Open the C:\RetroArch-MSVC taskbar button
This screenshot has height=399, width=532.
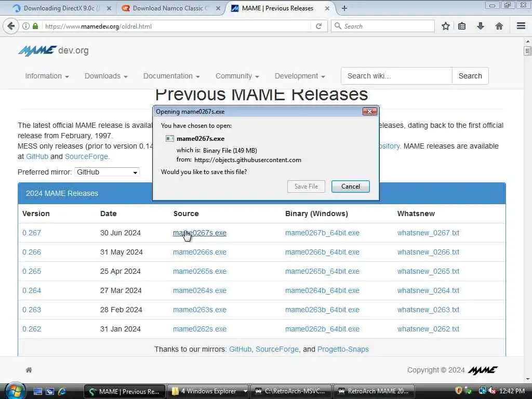(292, 391)
